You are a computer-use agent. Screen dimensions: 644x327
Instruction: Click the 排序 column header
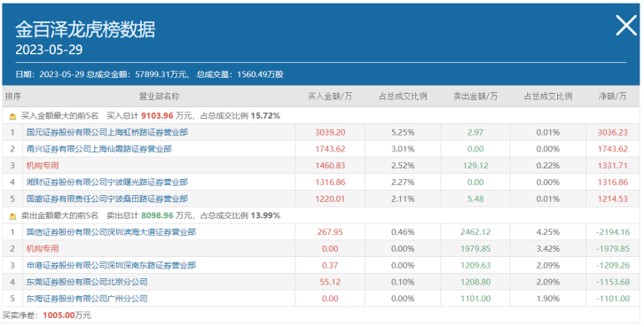click(x=12, y=97)
